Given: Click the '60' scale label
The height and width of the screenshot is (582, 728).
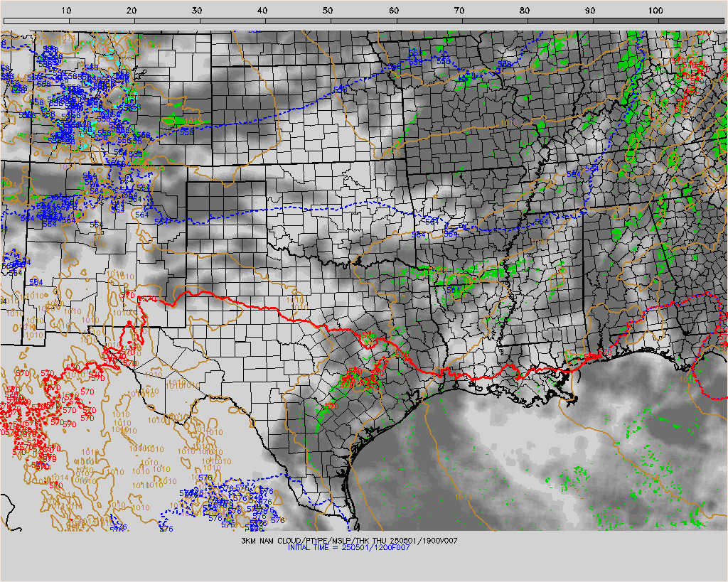Looking at the screenshot, I should click(x=394, y=10).
